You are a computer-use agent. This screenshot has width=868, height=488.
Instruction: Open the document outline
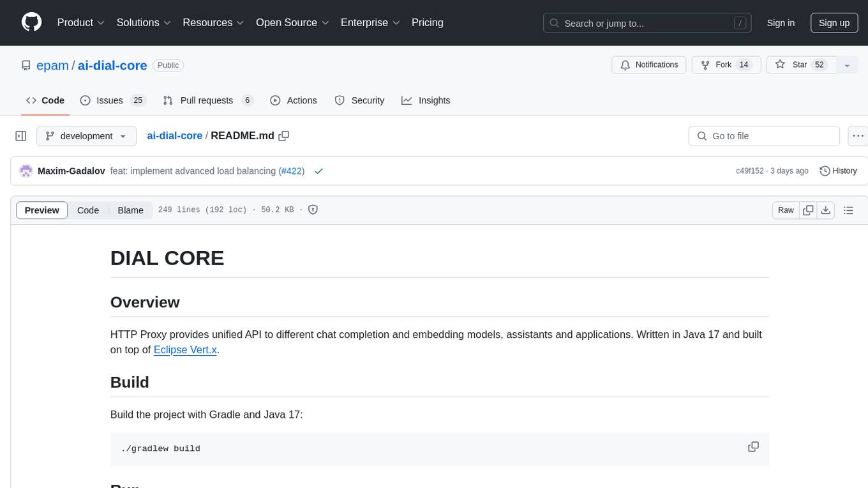tap(848, 210)
